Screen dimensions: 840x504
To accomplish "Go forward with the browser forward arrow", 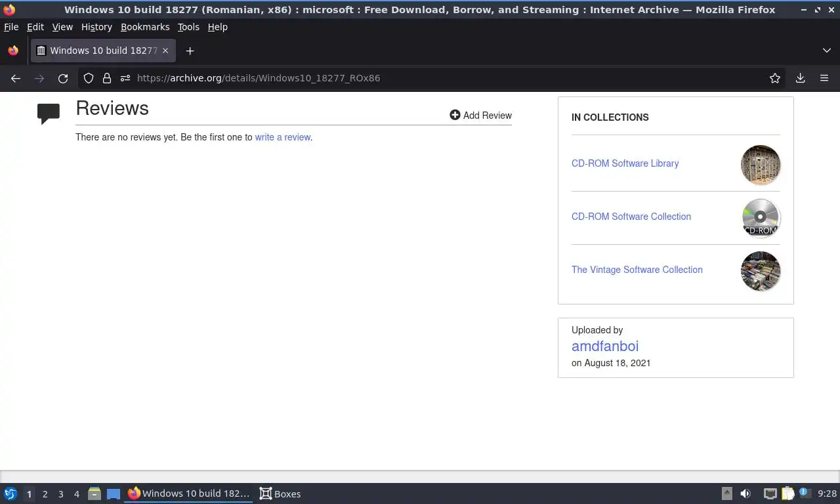I will click(x=39, y=78).
